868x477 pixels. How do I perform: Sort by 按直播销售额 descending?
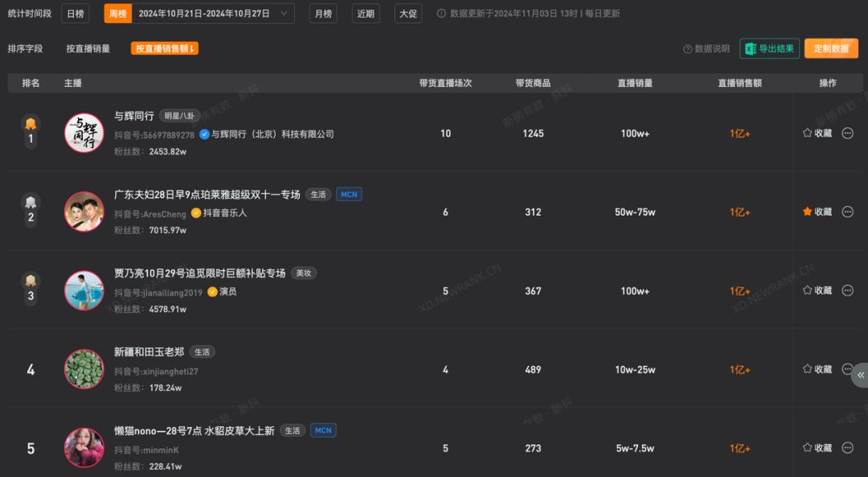coord(165,48)
